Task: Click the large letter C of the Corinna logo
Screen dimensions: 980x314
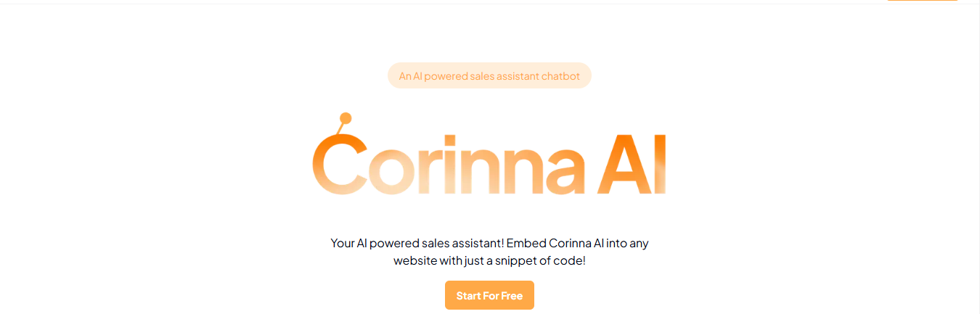Action: 340,165
